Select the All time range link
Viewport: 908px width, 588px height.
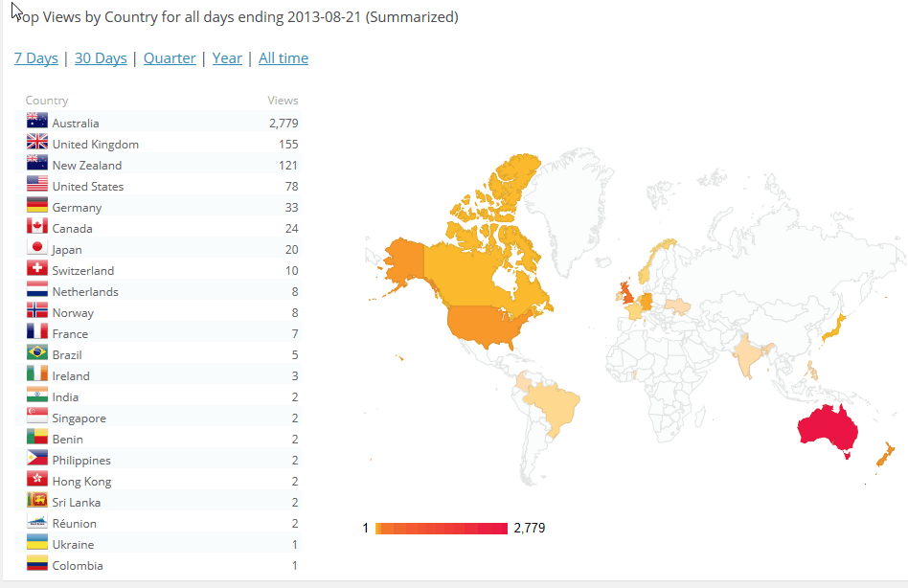(x=284, y=58)
